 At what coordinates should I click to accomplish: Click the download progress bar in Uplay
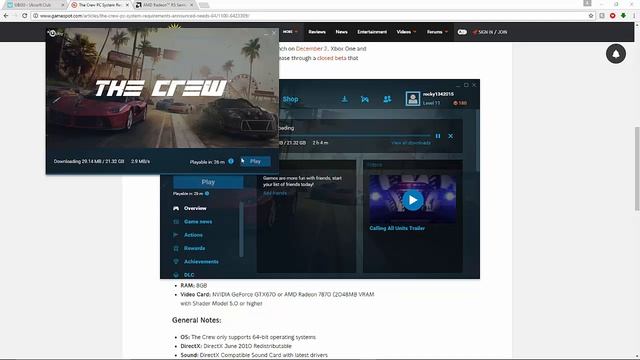354,135
